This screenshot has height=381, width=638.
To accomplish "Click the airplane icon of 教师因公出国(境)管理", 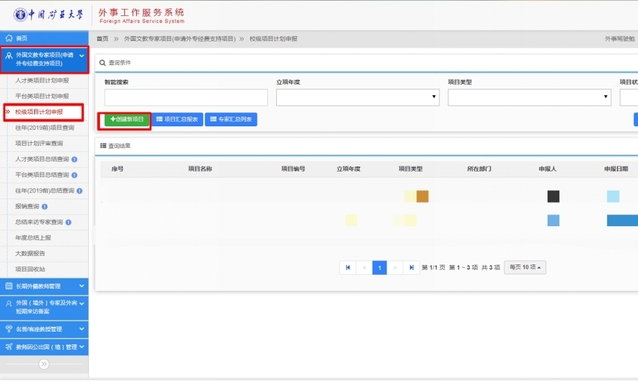I will (9, 347).
